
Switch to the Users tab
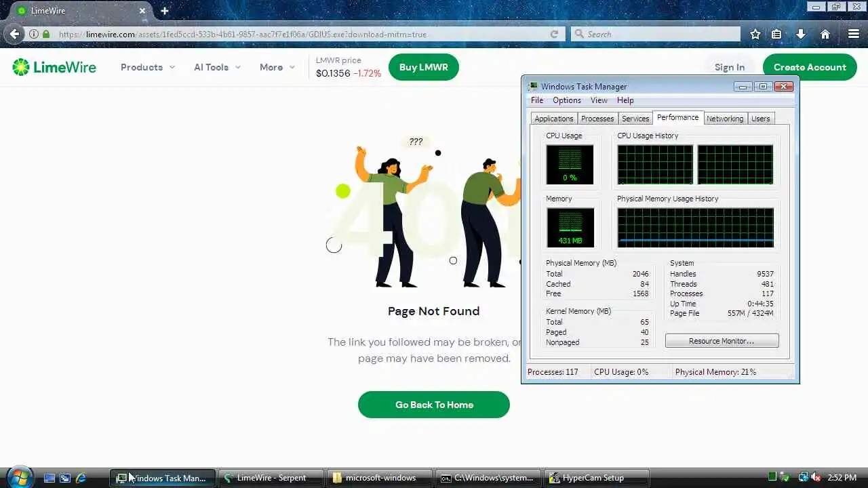point(760,119)
